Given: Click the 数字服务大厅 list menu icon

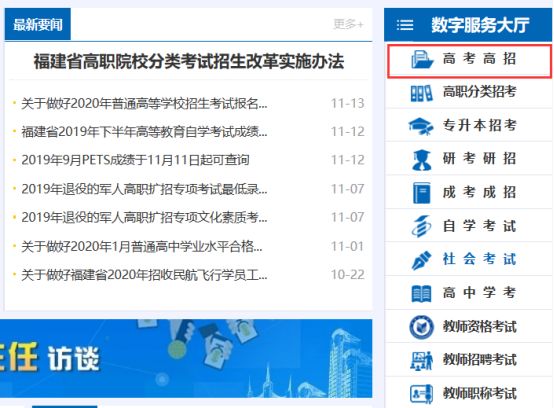Looking at the screenshot, I should coord(405,25).
